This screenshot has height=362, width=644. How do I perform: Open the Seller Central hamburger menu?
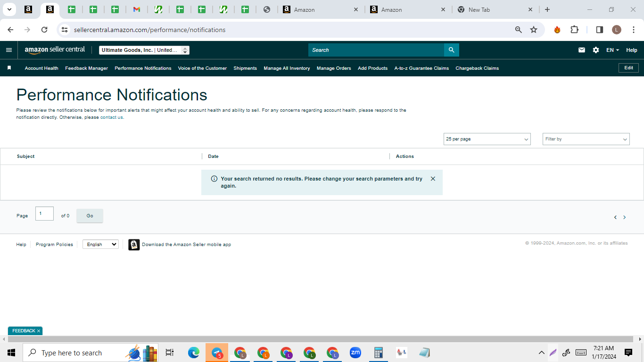pos(9,50)
